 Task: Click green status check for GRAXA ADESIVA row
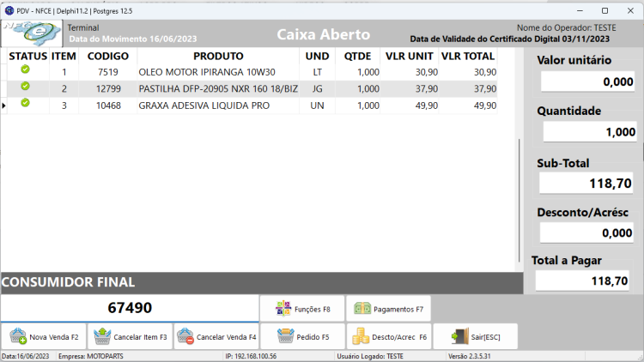pyautogui.click(x=25, y=103)
